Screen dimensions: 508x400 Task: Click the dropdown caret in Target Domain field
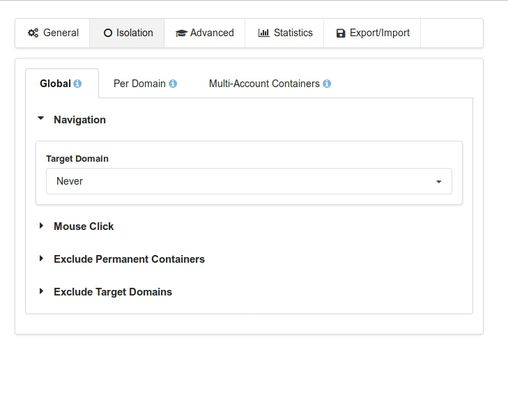[x=439, y=182]
